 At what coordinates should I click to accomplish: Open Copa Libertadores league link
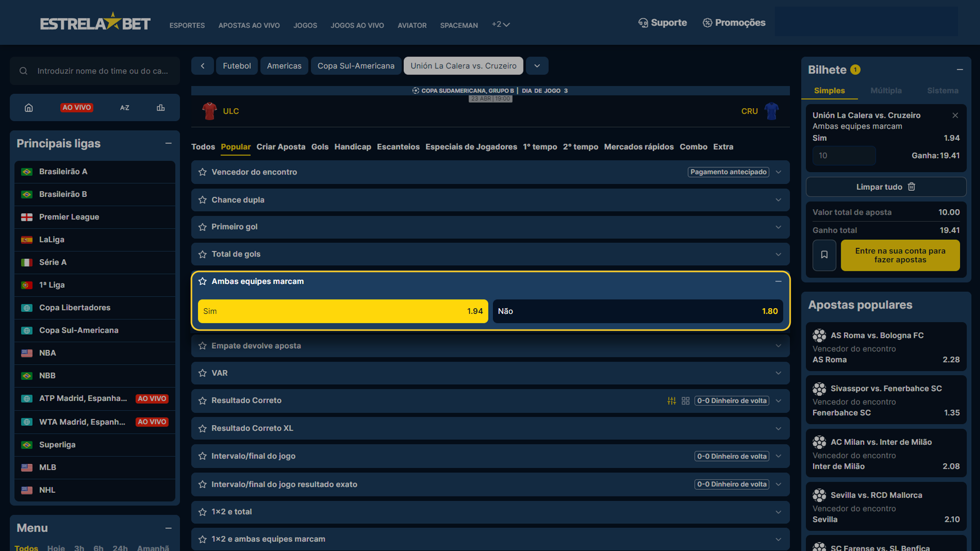coord(95,308)
